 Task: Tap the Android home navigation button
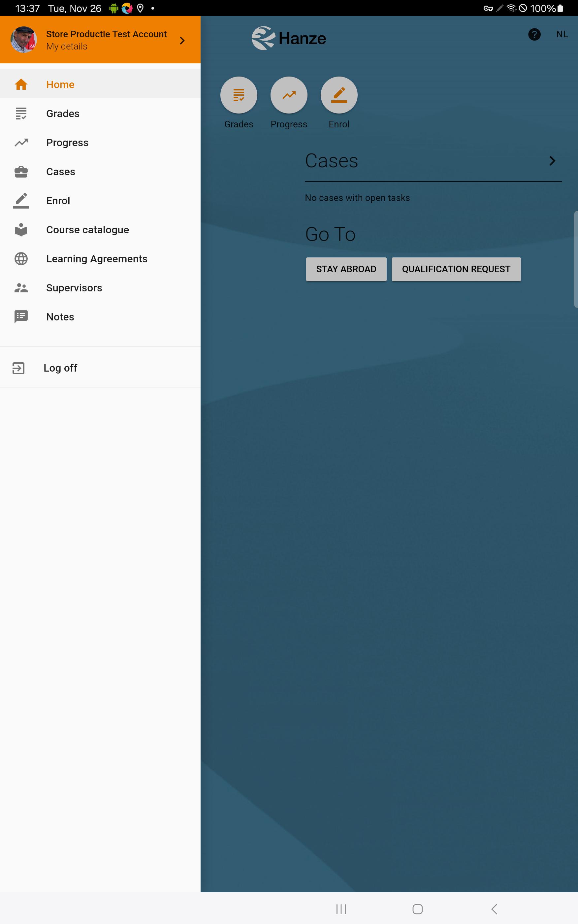[x=417, y=909]
